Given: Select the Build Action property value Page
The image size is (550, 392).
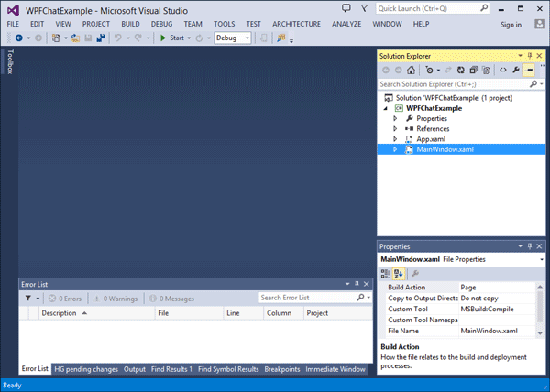Looking at the screenshot, I should point(497,288).
